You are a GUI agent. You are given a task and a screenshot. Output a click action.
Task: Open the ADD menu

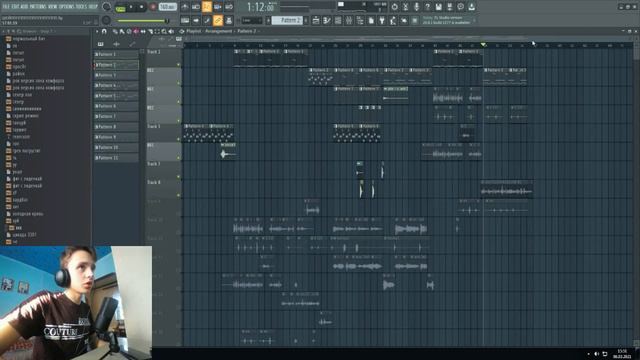click(x=24, y=7)
